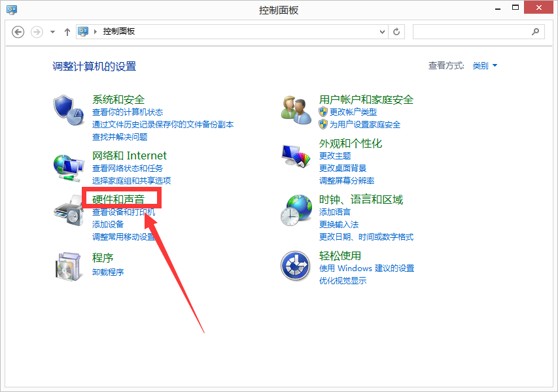This screenshot has height=392, width=558.
Task: Open 使用 Windows 建议的设置 link
Action: (x=366, y=269)
